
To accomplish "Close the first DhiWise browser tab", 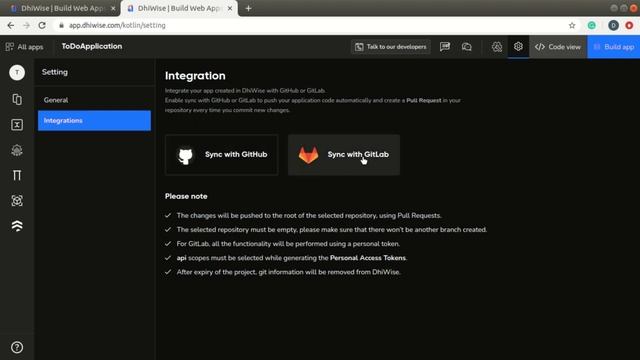I will pos(113,8).
